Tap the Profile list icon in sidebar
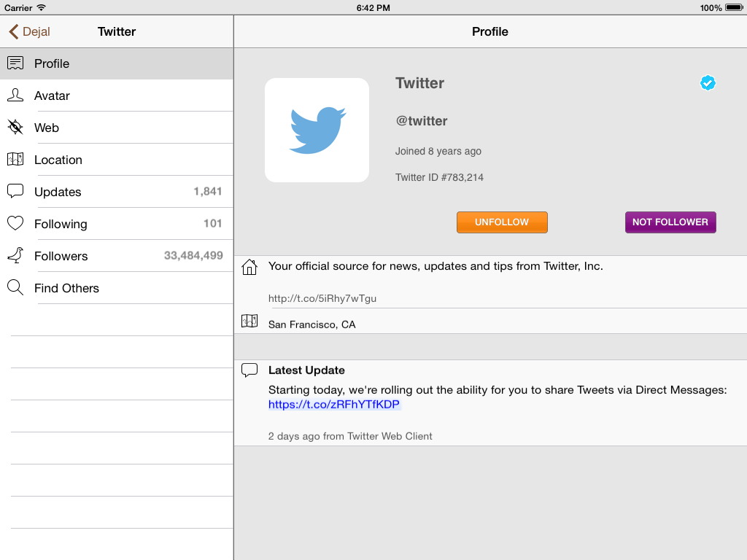 pyautogui.click(x=15, y=63)
